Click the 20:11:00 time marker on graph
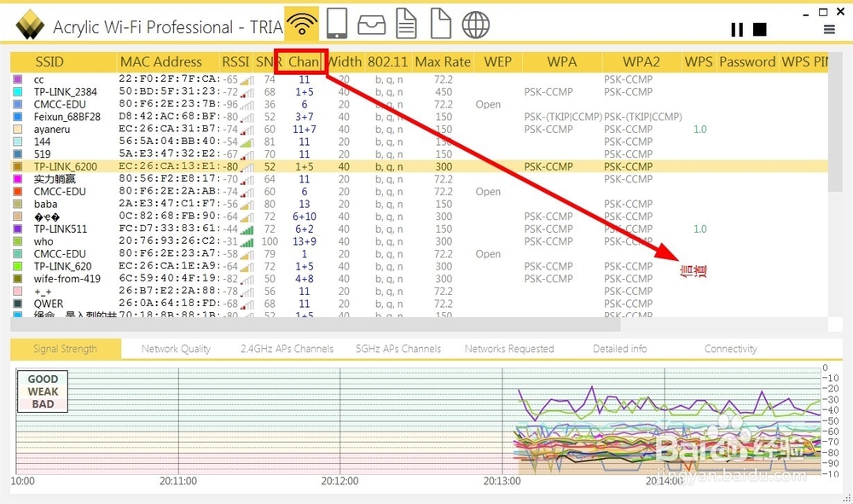This screenshot has height=504, width=853. click(x=178, y=481)
